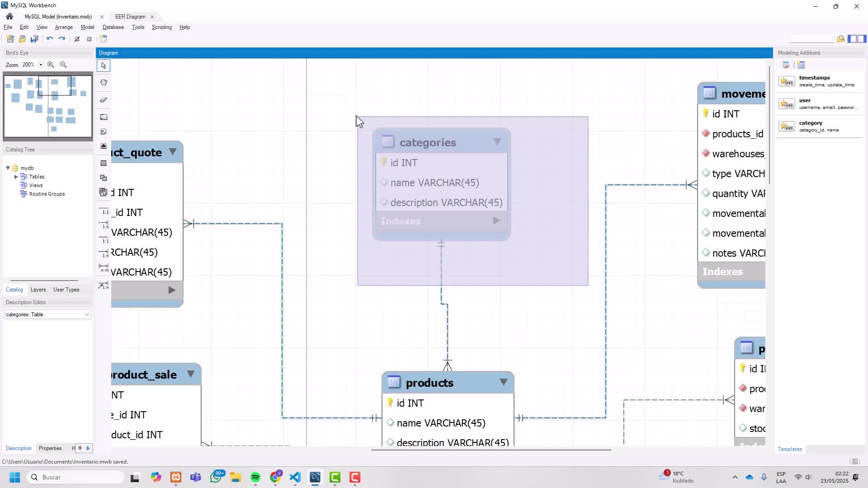Select Views in the catalog tree
Image resolution: width=868 pixels, height=488 pixels.
click(36, 185)
